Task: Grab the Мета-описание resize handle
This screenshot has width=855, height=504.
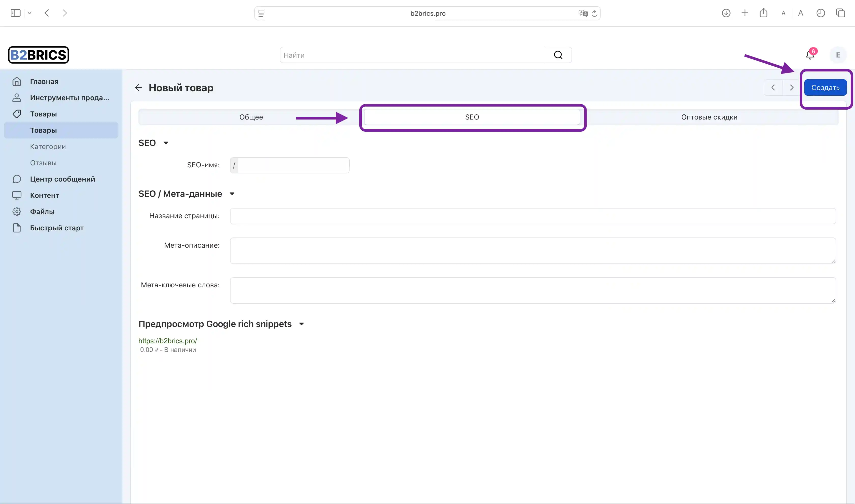Action: [833, 261]
